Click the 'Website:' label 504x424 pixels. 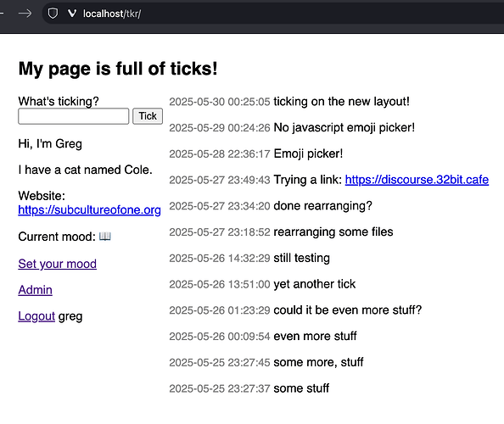[x=42, y=196]
